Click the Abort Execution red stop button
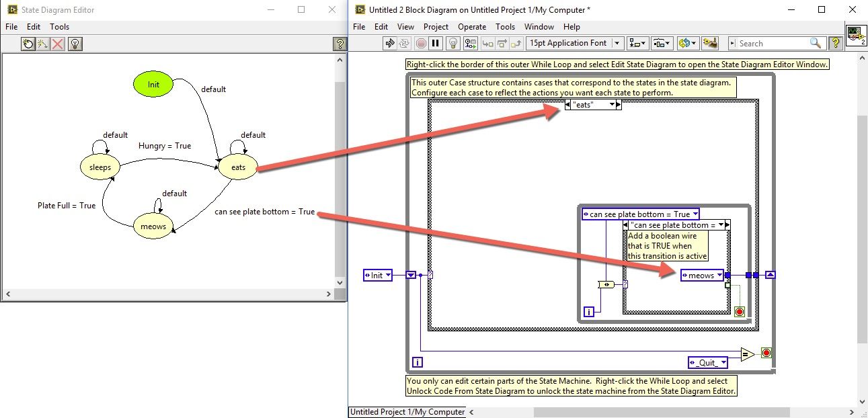This screenshot has width=868, height=418. (x=421, y=43)
